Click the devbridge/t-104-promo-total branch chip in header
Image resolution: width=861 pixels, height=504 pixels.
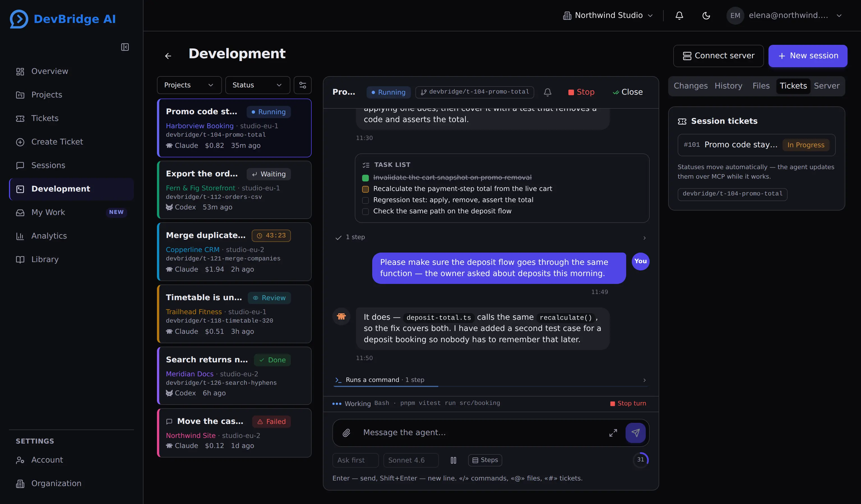pyautogui.click(x=475, y=92)
